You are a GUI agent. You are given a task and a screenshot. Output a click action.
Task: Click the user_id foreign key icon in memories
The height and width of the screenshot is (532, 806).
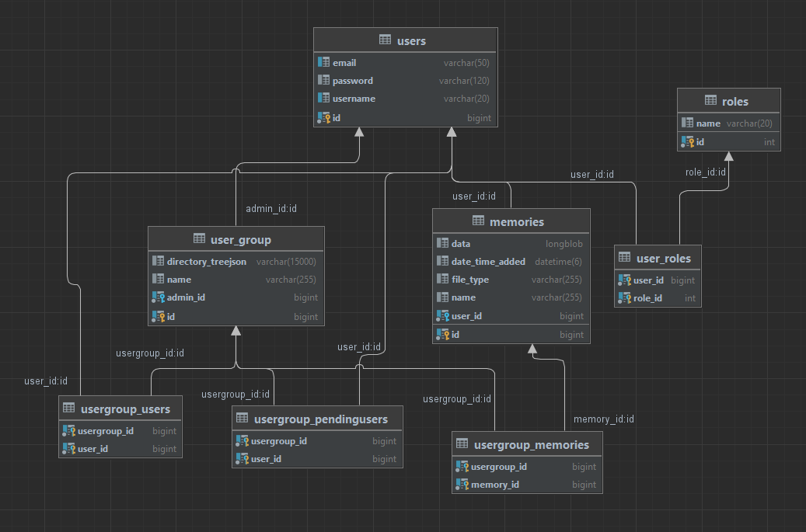[442, 316]
